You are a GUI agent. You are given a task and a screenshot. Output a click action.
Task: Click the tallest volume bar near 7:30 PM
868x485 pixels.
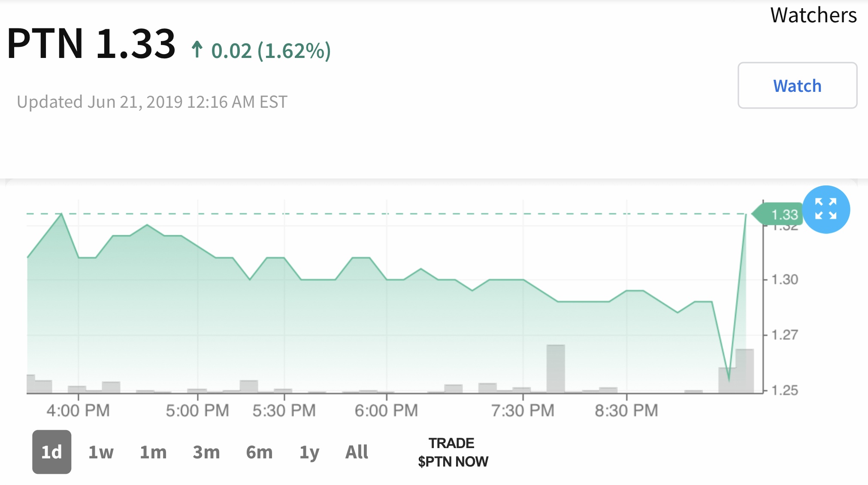click(x=556, y=368)
